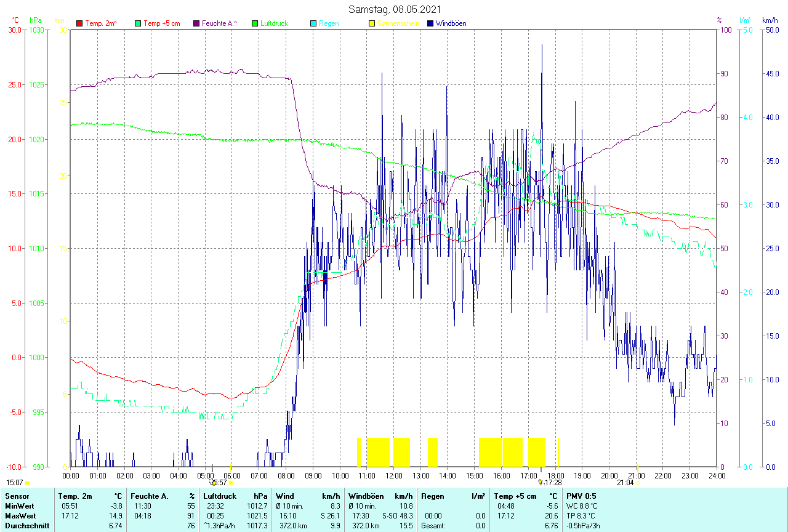Click the cyan Regen legend swatch
The width and height of the screenshot is (788, 532).
pos(313,23)
